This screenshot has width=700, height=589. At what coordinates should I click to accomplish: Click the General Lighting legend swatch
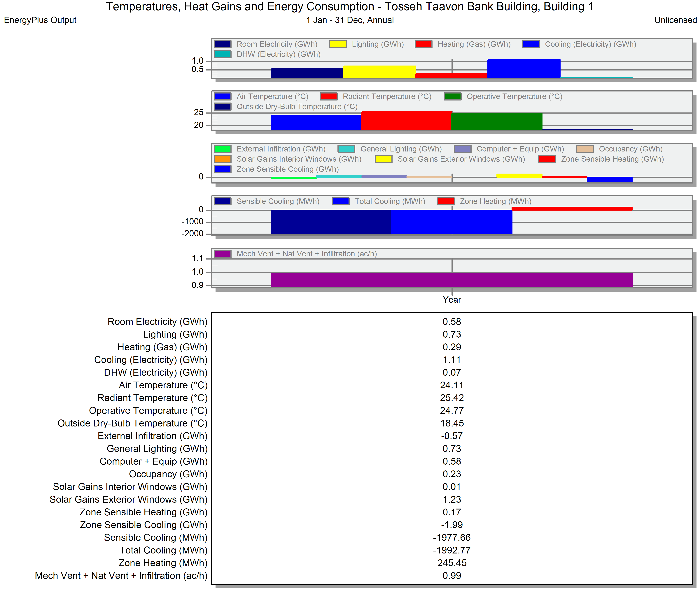346,149
